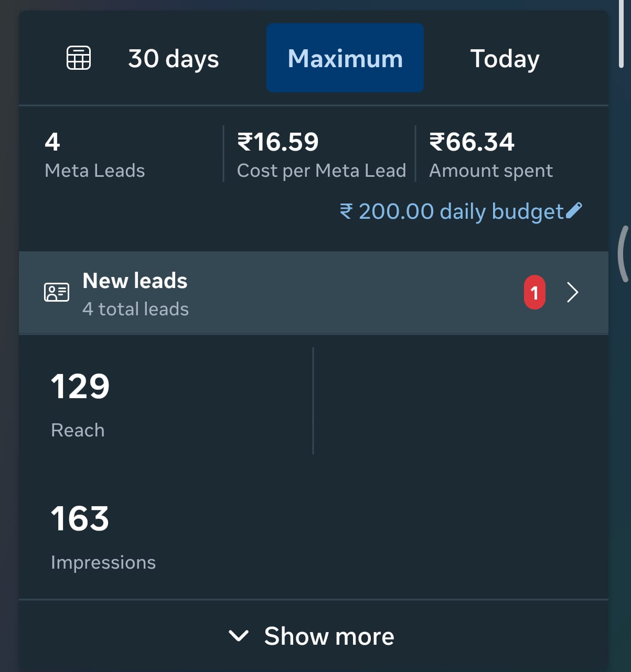Click the "4 total leads" subtitle text
This screenshot has height=672, width=631.
click(x=135, y=309)
